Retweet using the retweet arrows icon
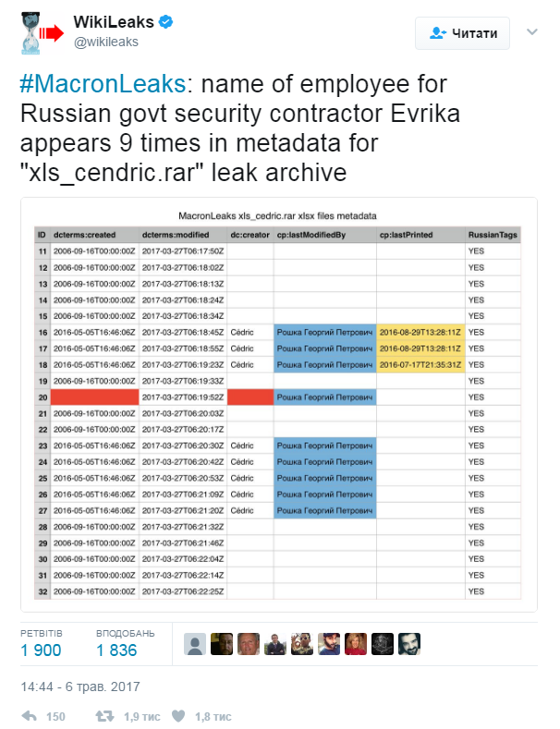Screen dimensions: 560x729 [107, 716]
